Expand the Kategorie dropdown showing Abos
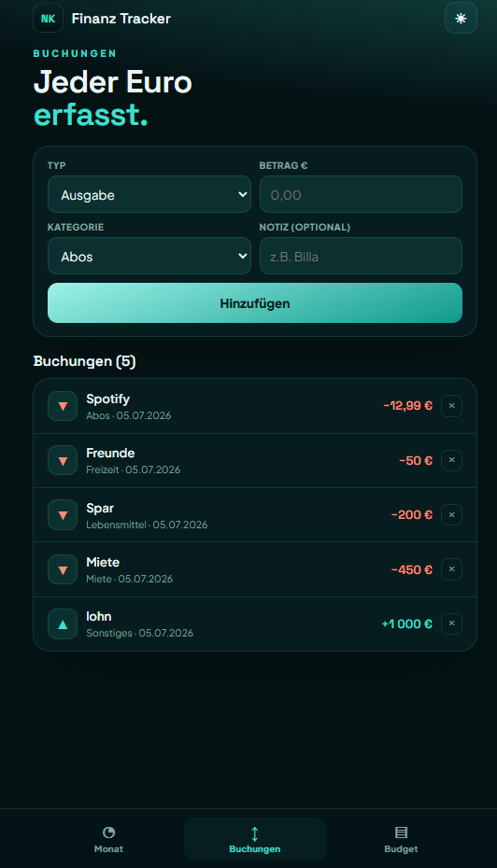497x868 pixels. coord(149,256)
